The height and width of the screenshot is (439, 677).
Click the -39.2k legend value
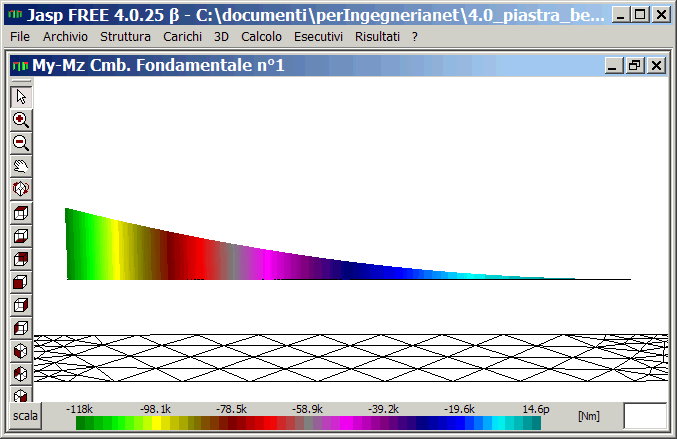click(x=383, y=409)
